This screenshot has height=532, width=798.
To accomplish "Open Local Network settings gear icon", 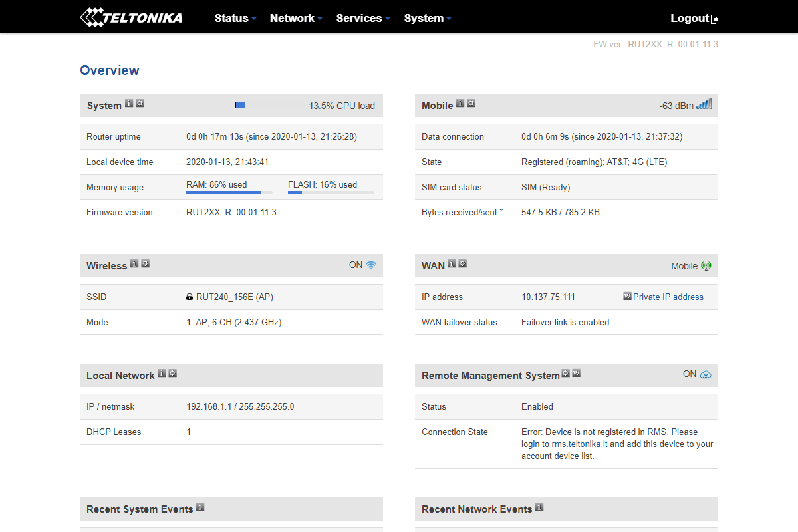I will 172,374.
